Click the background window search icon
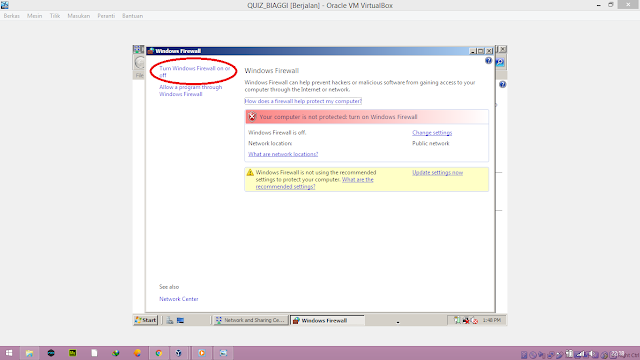This screenshot has width=640, height=360. [500, 62]
